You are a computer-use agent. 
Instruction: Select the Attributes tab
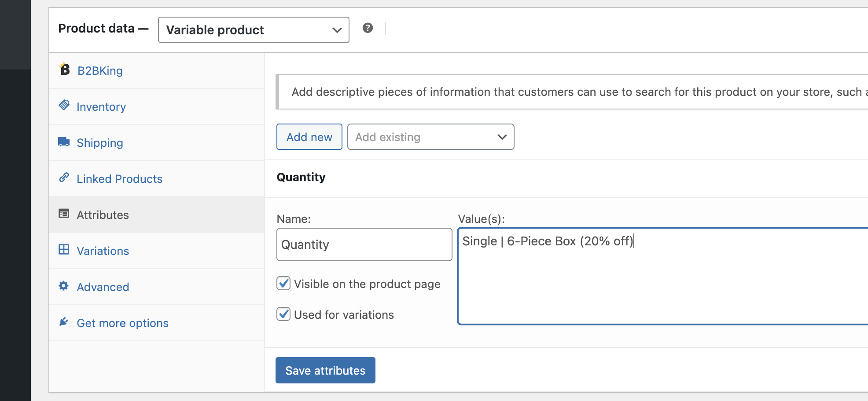coord(157,215)
